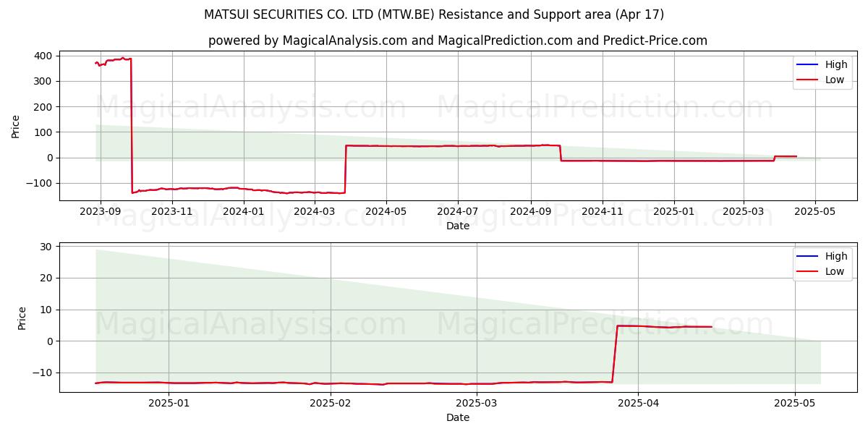Click the '200' price tick label
The width and height of the screenshot is (868, 434).
[43, 107]
